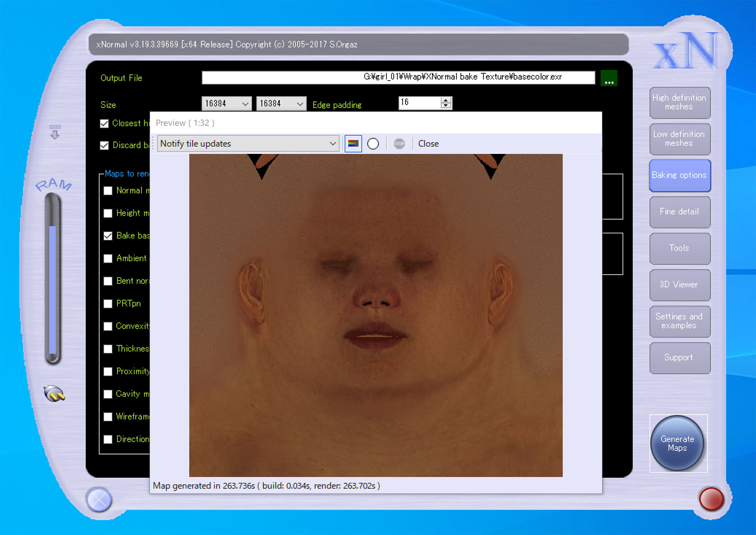Click the xN logo
The width and height of the screenshot is (756, 535).
(686, 50)
